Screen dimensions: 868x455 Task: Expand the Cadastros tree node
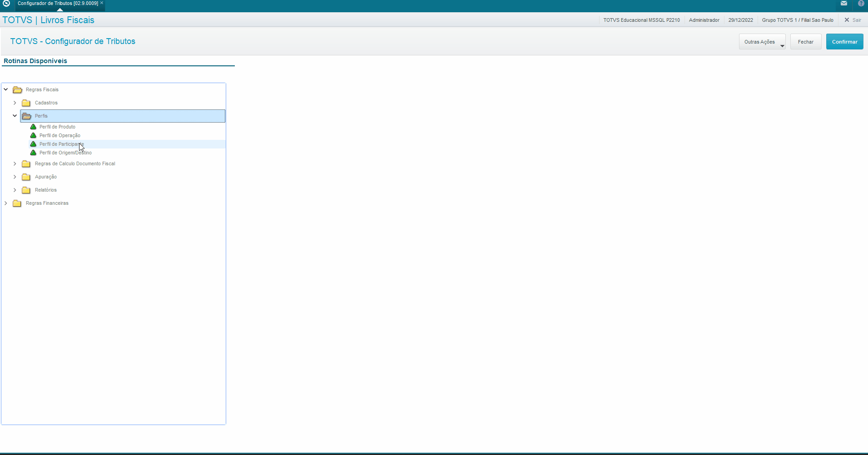(15, 103)
